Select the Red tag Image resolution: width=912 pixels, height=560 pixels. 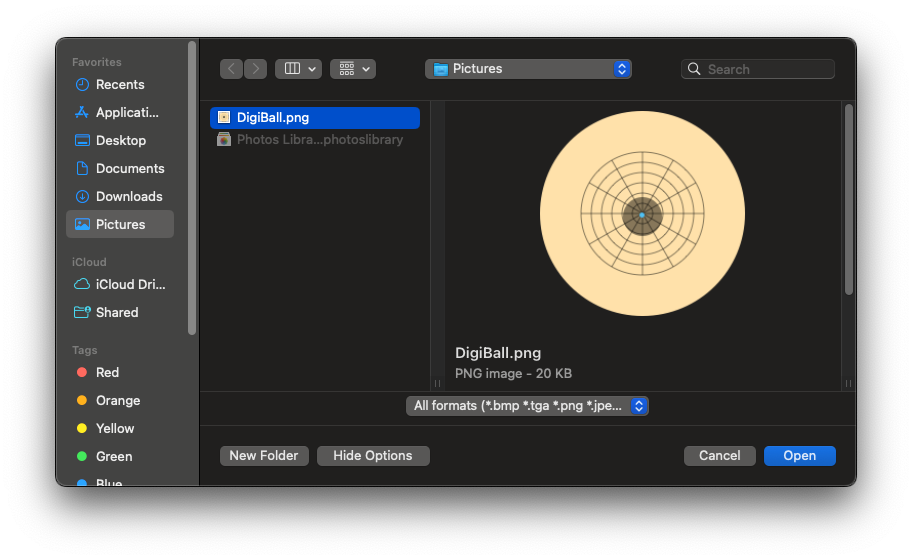[107, 373]
